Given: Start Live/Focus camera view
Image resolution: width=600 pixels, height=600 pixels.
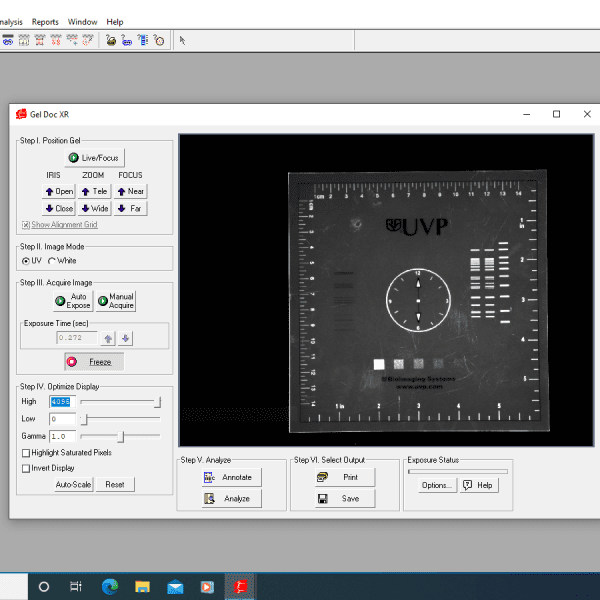Looking at the screenshot, I should (x=95, y=158).
